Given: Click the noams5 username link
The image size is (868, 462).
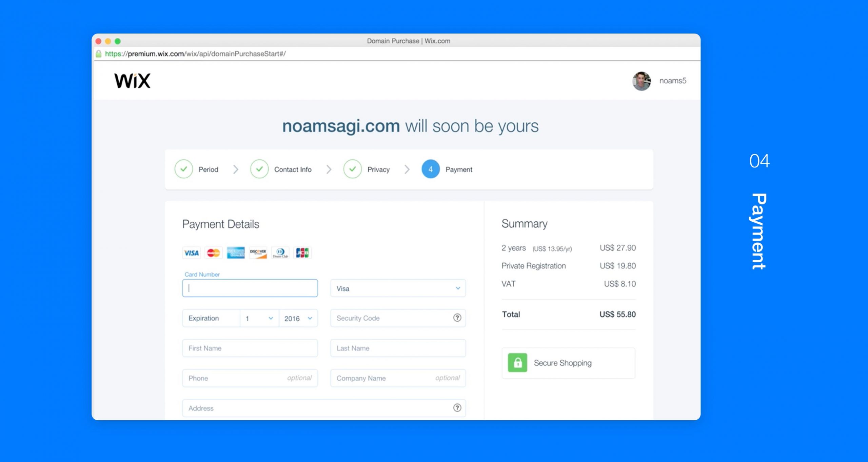Looking at the screenshot, I should pos(673,81).
